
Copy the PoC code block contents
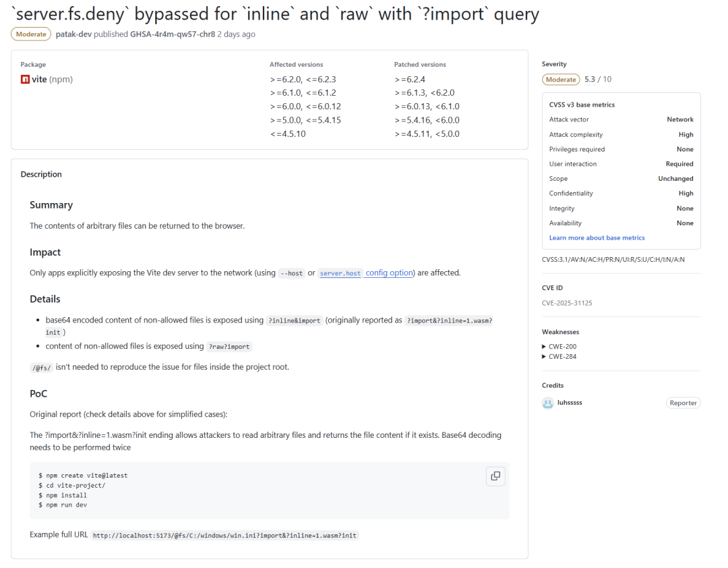point(495,476)
